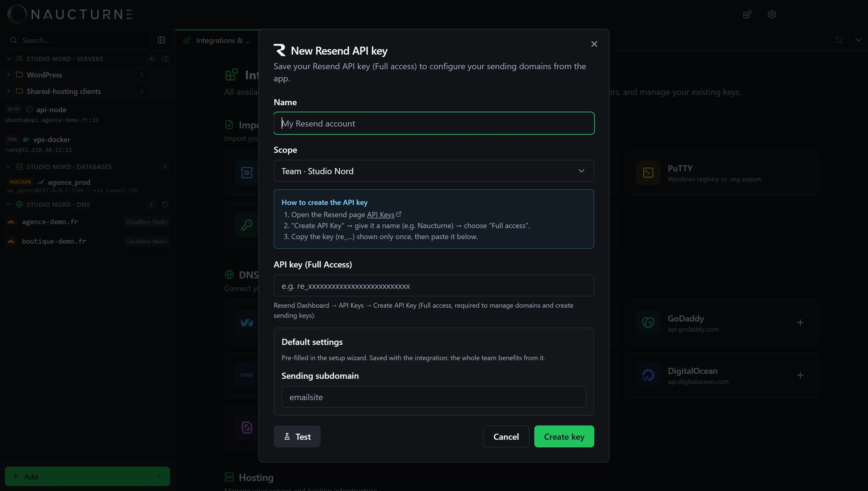Click the Test button
Viewport: 868px width, 491px height.
coord(297,436)
